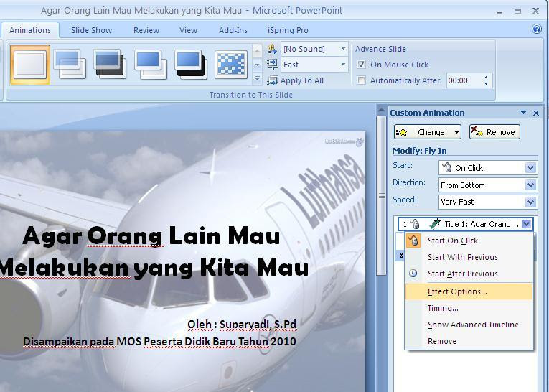
Task: Open the View tab
Action: coord(188,30)
